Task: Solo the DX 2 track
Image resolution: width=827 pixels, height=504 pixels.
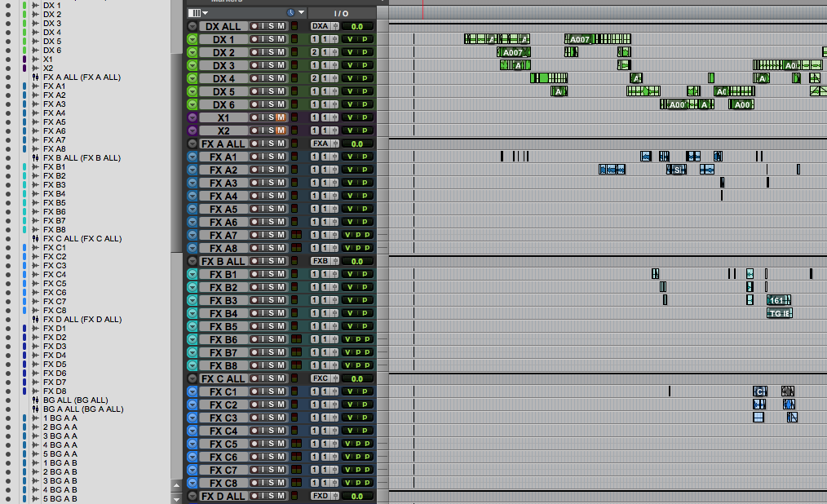Action: pyautogui.click(x=271, y=52)
